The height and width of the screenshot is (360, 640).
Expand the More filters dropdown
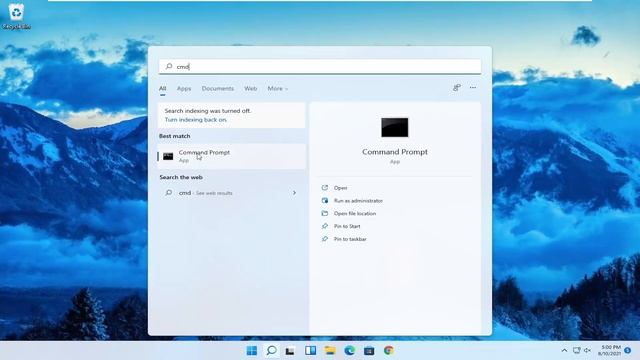pyautogui.click(x=278, y=89)
